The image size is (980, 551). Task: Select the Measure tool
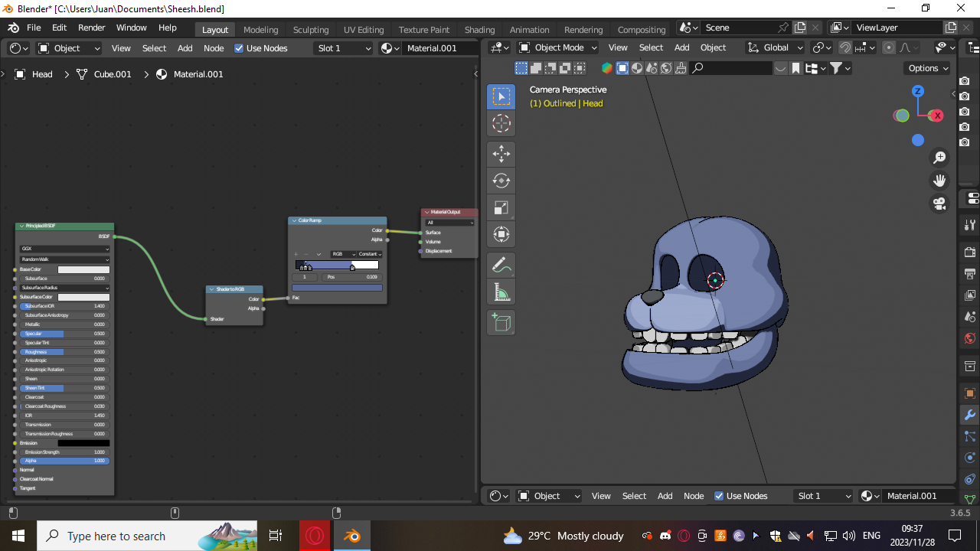click(501, 292)
